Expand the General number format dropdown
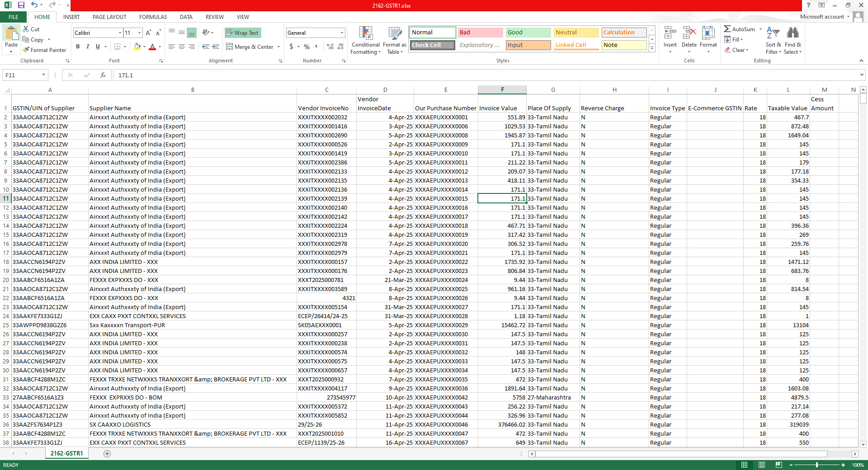 pyautogui.click(x=342, y=33)
